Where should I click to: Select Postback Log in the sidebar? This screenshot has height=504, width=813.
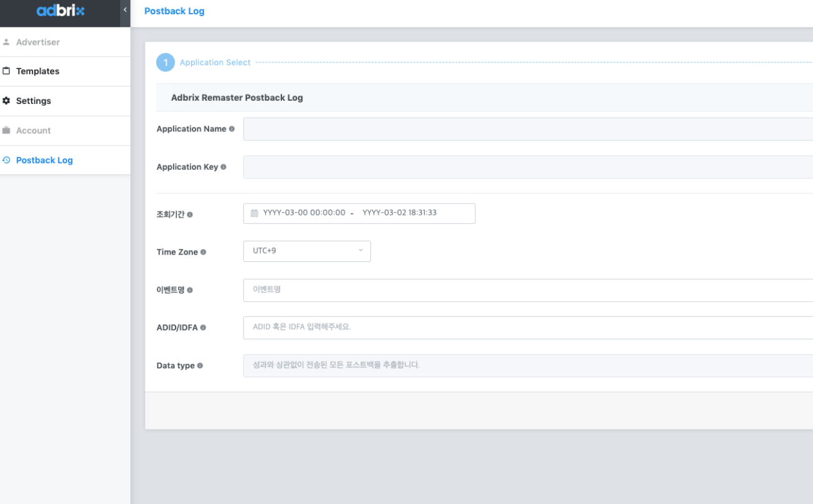[65, 160]
